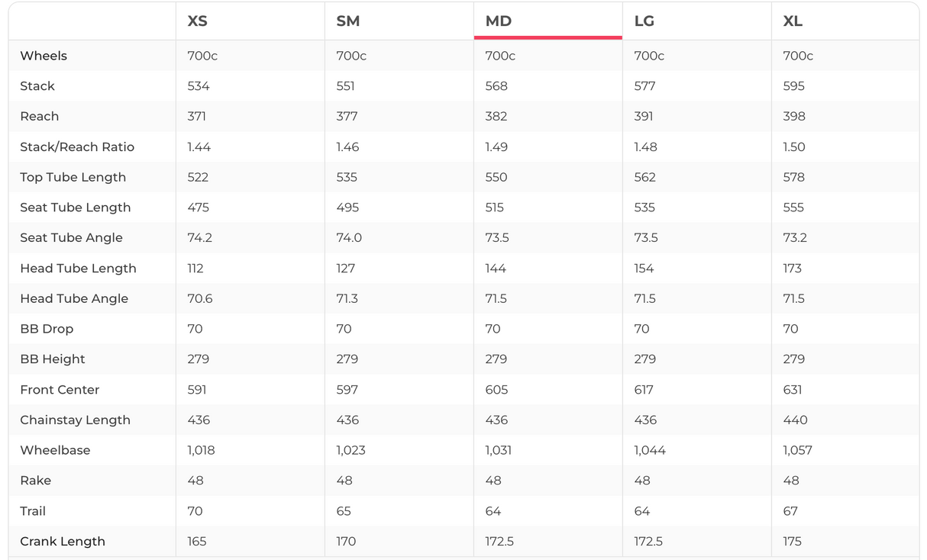
Task: Choose the XL size column header
Action: (x=793, y=21)
